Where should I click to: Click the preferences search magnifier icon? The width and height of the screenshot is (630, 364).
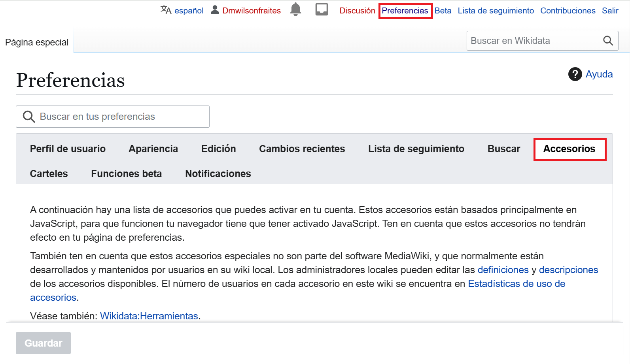click(x=29, y=117)
